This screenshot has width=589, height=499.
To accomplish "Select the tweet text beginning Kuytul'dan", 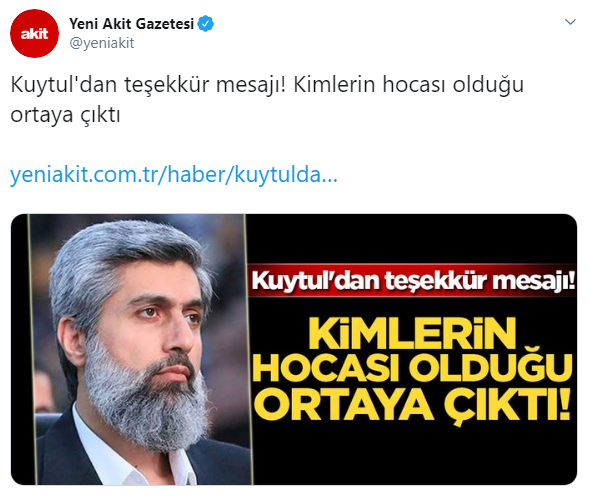I will point(267,100).
